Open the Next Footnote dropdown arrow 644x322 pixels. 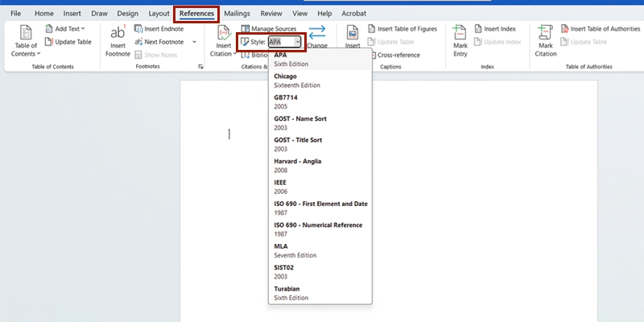coord(195,42)
